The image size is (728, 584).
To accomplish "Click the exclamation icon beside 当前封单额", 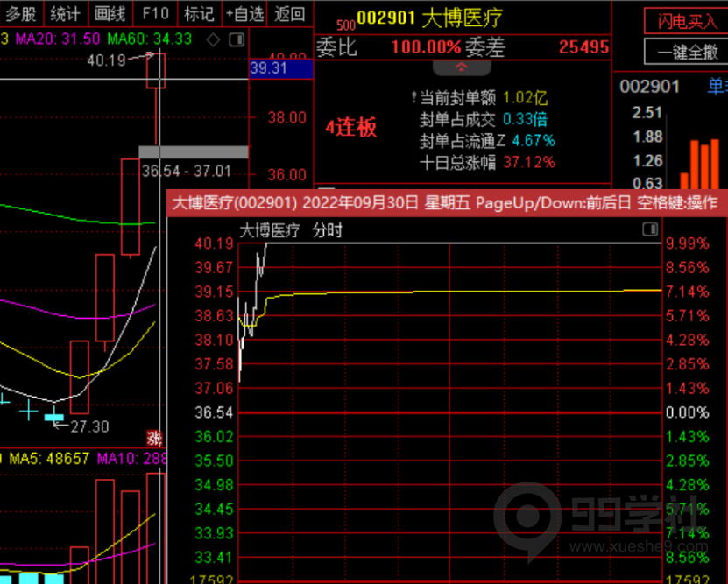I will 413,97.
